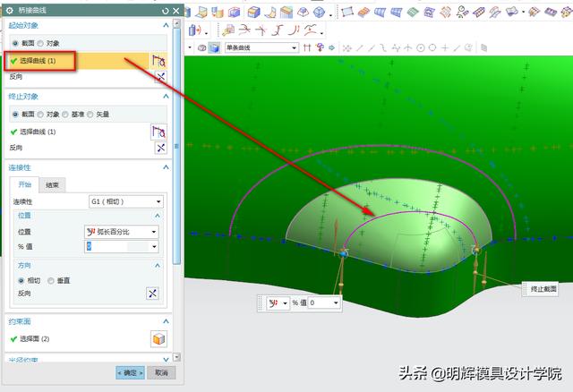Collapse the 起始对象 section
The width and height of the screenshot is (573, 392).
[x=166, y=25]
